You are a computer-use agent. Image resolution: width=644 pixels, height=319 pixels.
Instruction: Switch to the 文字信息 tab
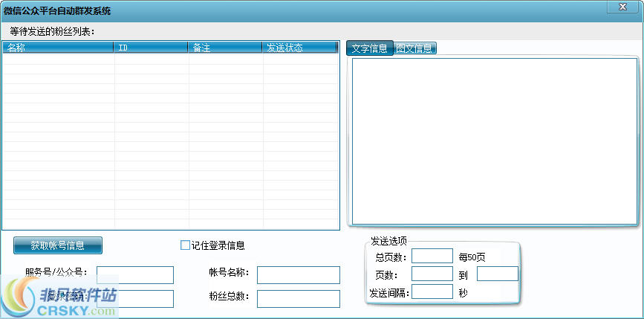pyautogui.click(x=370, y=48)
